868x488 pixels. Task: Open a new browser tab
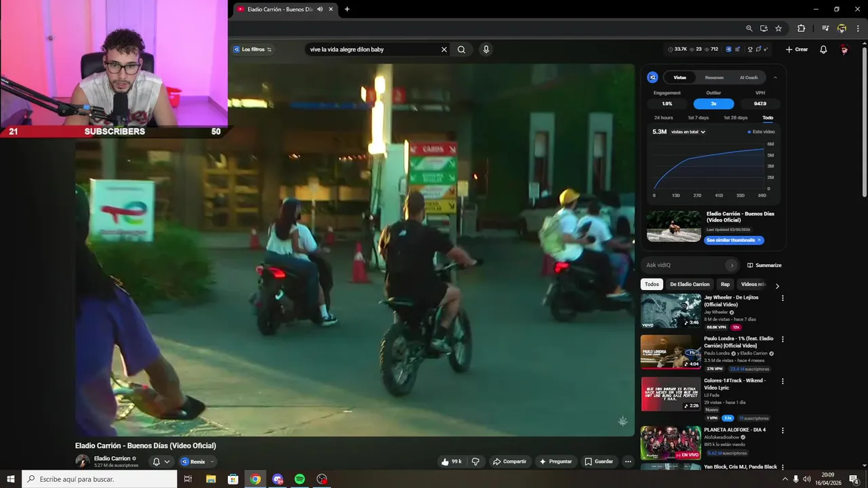[347, 9]
